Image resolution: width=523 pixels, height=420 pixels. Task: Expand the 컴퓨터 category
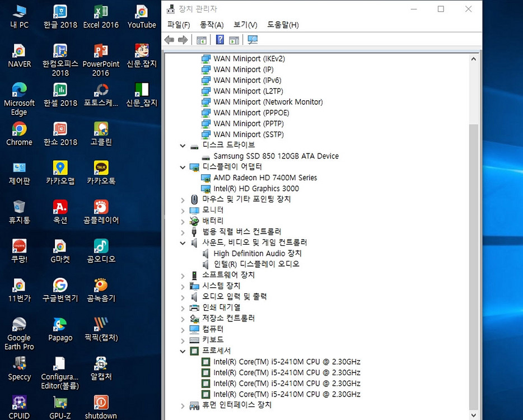(x=183, y=330)
